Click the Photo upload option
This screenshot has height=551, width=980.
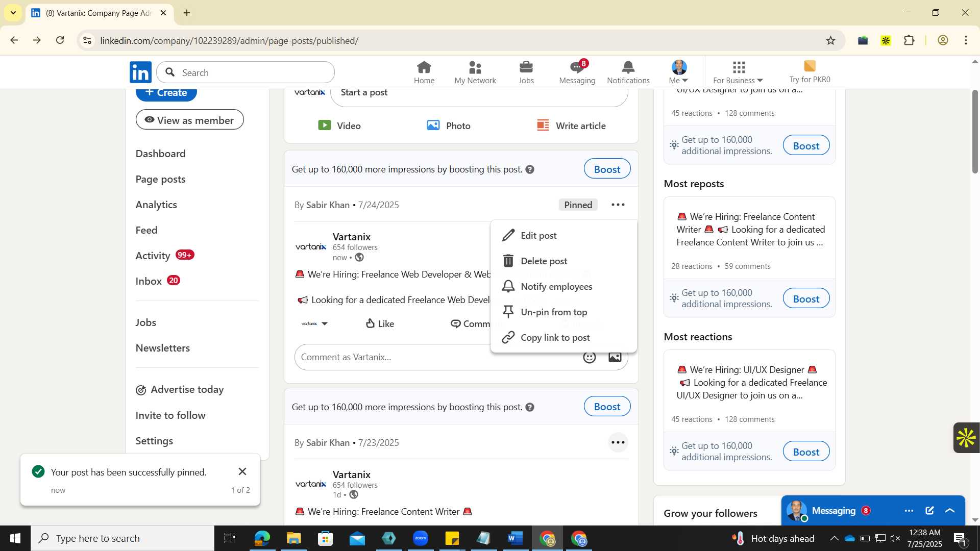point(449,126)
